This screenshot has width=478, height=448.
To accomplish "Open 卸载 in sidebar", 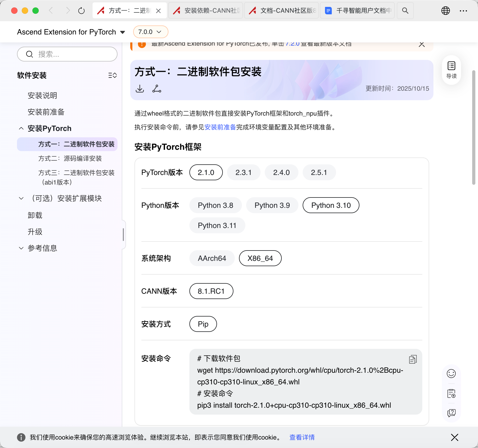I will [35, 215].
